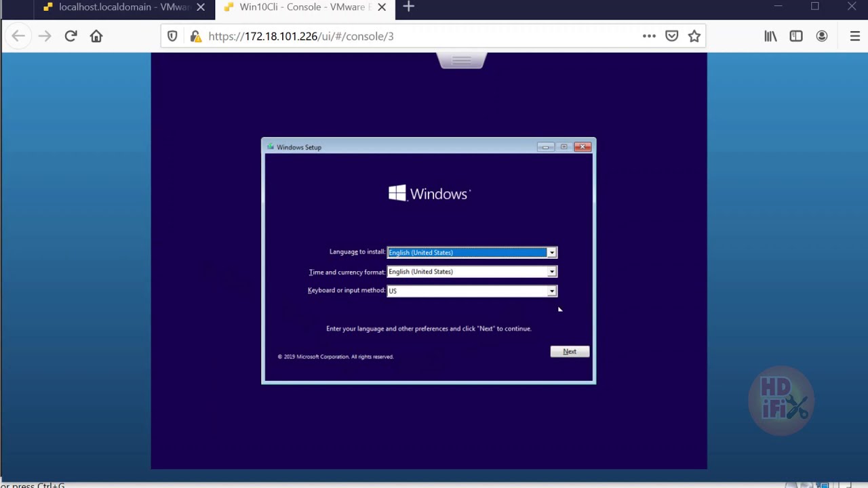868x488 pixels.
Task: Click the "Language to install:" label
Action: click(x=357, y=252)
